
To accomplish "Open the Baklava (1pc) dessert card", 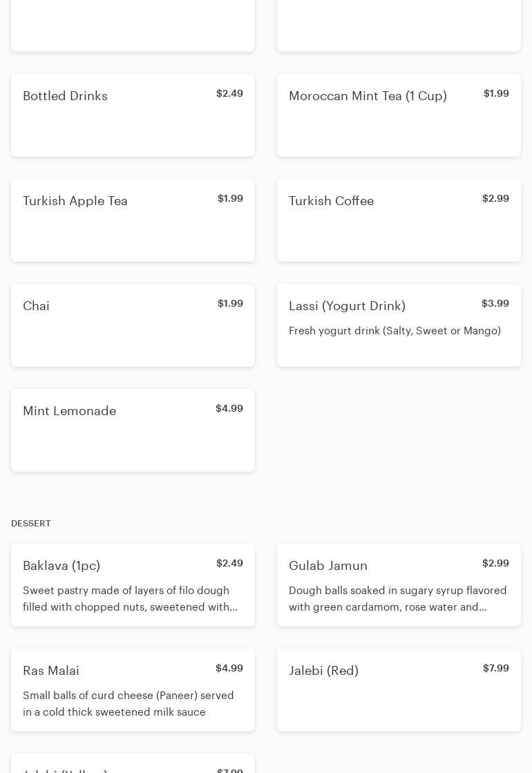I will coord(133,585).
